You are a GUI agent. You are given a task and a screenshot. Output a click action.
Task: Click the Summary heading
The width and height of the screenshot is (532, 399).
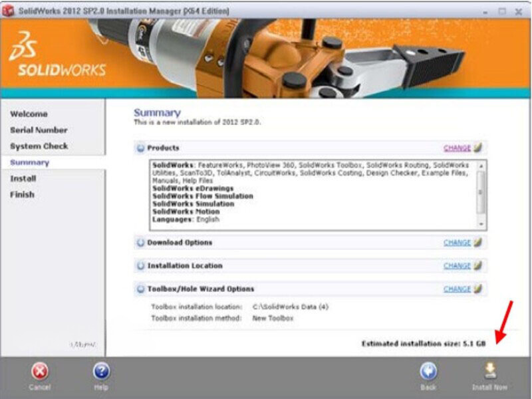157,112
